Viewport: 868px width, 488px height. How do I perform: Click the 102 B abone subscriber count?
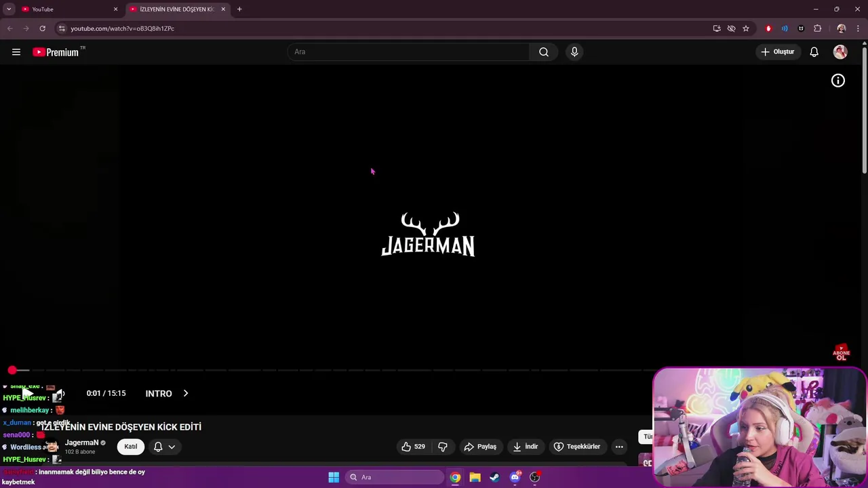point(80,452)
